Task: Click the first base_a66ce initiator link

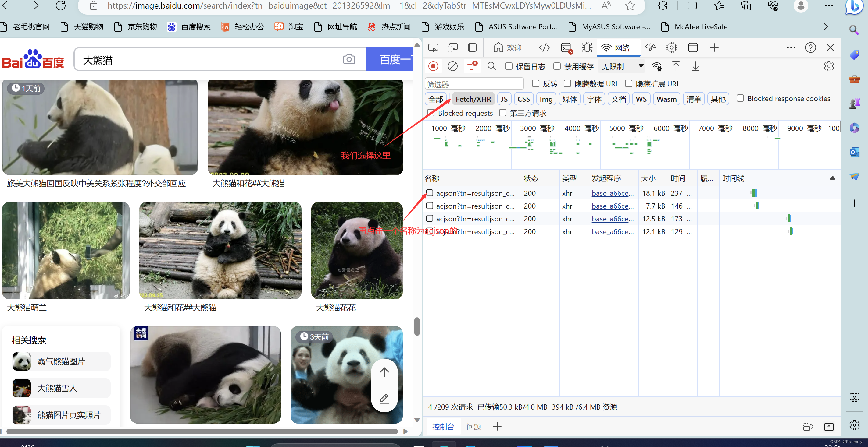Action: pos(612,193)
